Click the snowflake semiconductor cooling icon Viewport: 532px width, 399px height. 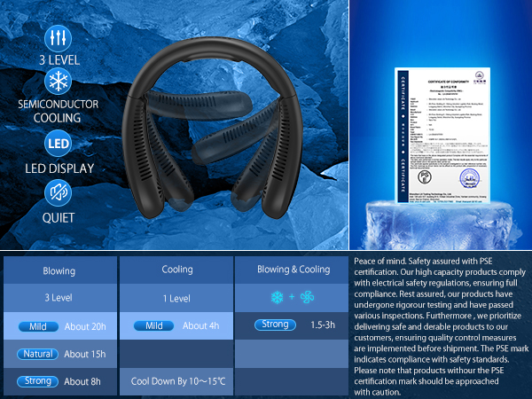pyautogui.click(x=58, y=82)
